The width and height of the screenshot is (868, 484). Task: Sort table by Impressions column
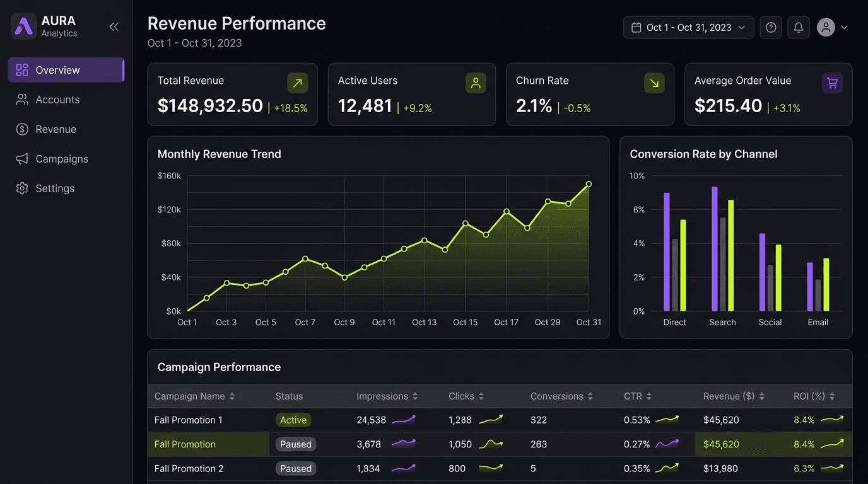coord(387,396)
